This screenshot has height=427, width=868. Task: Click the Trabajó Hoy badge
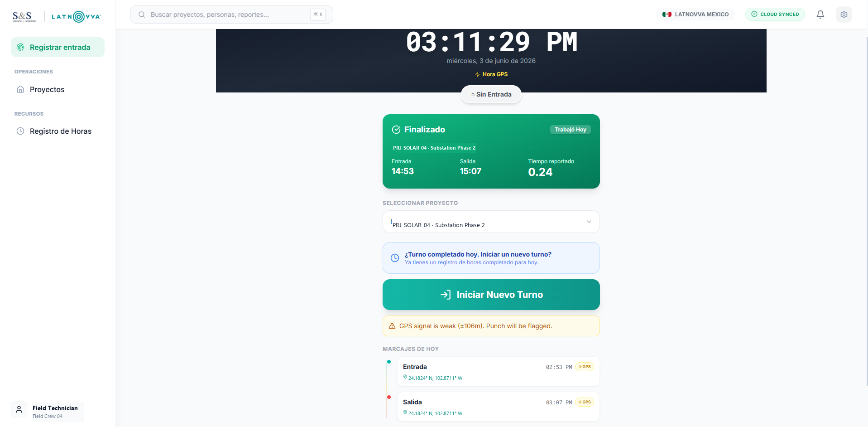(x=571, y=130)
